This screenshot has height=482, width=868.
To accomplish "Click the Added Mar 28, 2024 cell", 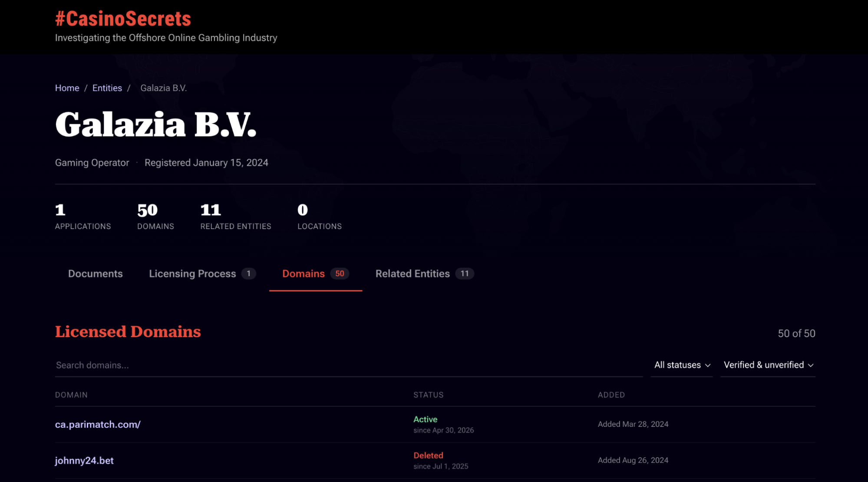I will click(x=633, y=424).
